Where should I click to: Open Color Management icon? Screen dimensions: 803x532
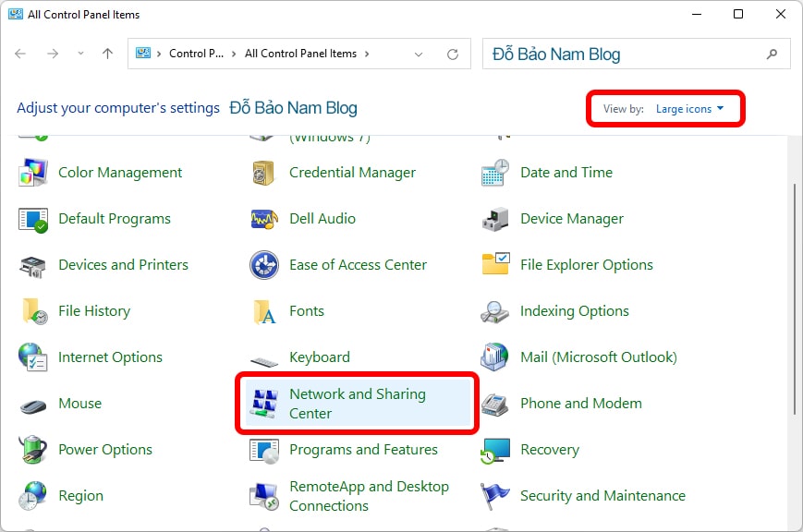coord(33,173)
